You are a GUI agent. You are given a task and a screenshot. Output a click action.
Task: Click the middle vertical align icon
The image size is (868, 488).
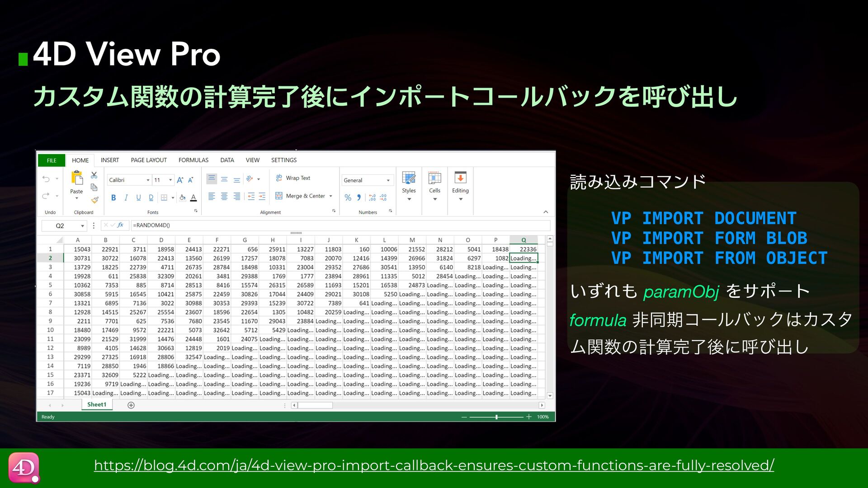click(x=224, y=179)
